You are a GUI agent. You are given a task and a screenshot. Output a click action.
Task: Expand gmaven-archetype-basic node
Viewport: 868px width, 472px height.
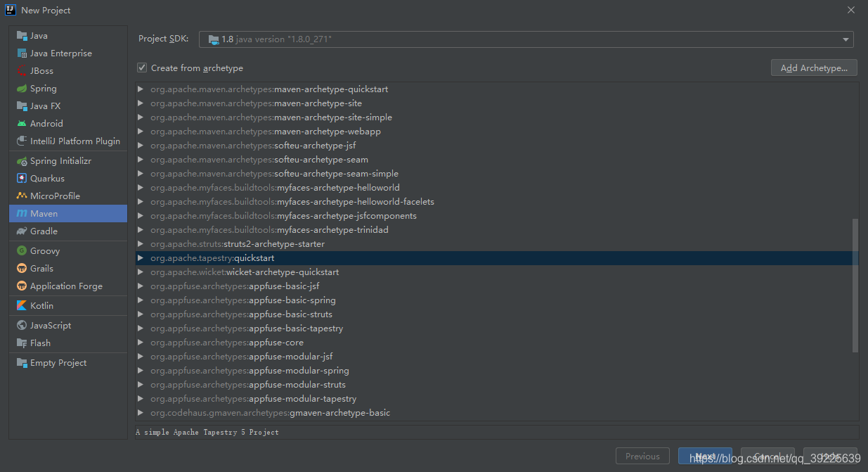click(x=141, y=413)
